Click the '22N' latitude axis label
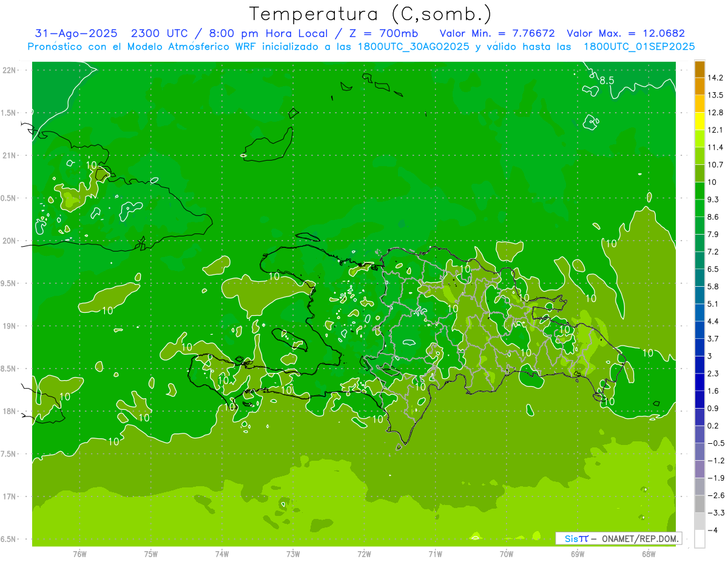Image resolution: width=728 pixels, height=562 pixels. click(8, 70)
